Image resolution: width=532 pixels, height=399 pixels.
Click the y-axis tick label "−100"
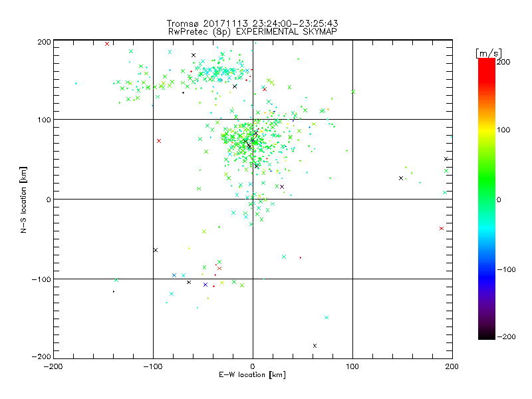41,279
